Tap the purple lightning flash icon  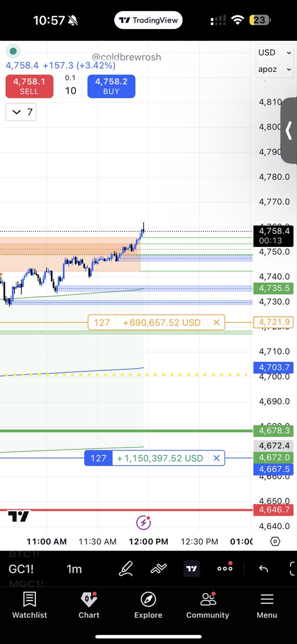click(x=143, y=523)
